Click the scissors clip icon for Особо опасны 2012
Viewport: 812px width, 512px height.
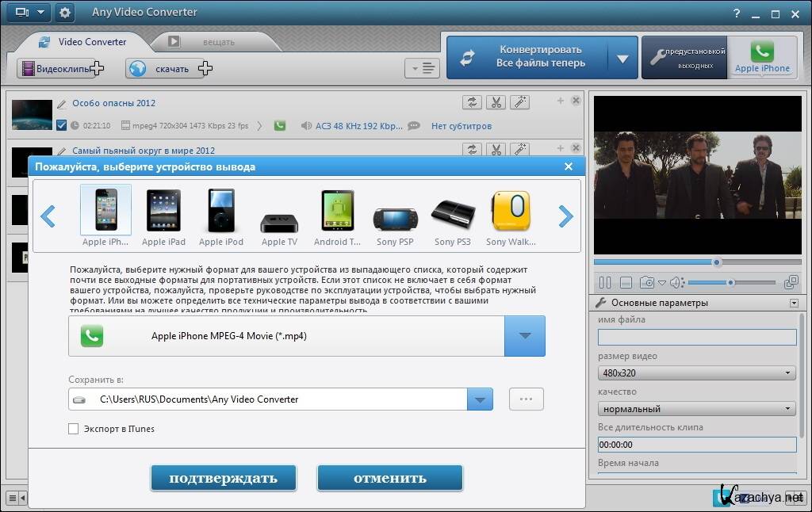pos(496,102)
